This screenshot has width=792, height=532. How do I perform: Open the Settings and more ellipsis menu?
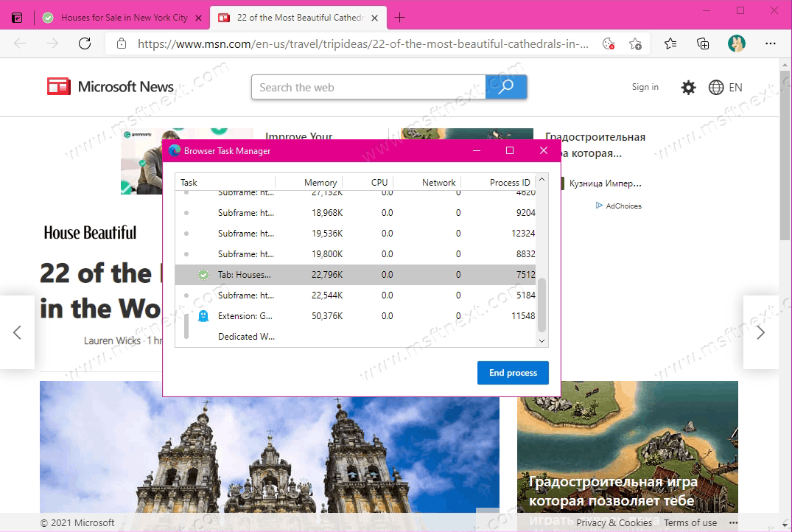tap(771, 44)
